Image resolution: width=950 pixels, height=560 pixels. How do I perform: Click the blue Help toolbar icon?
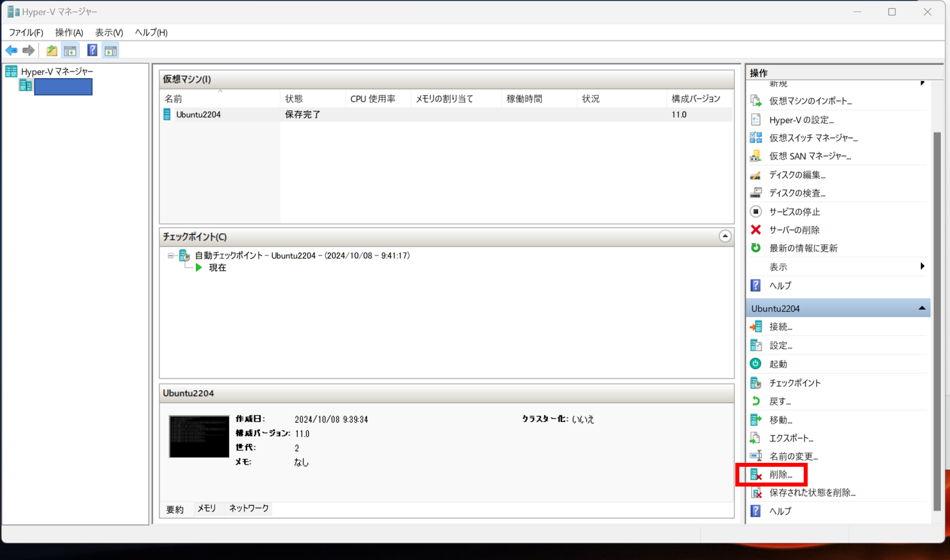coord(92,50)
